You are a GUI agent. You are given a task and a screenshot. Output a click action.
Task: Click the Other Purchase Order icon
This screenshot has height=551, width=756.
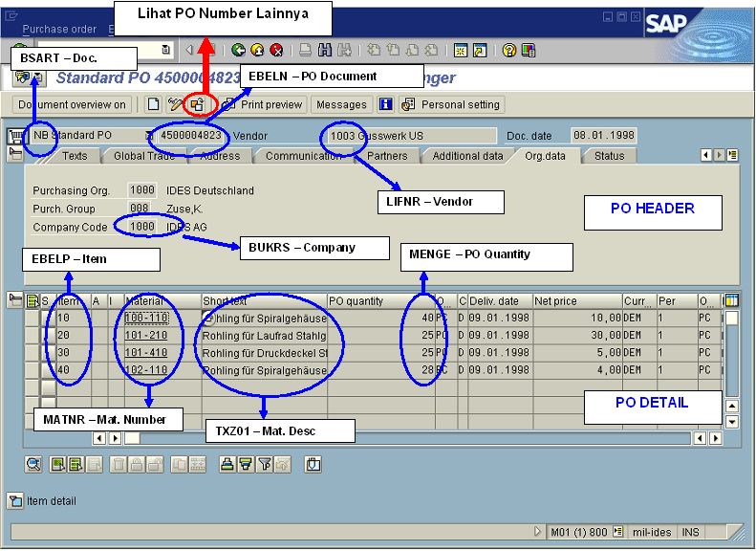tap(197, 104)
